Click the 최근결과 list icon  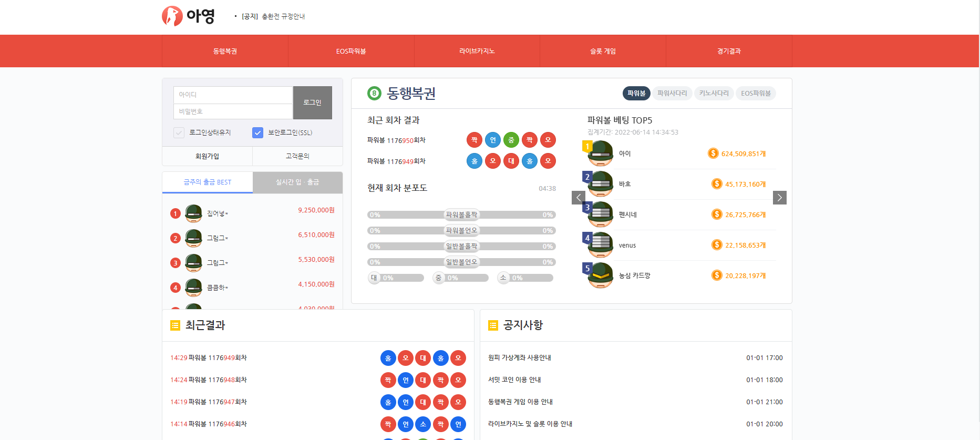(176, 326)
